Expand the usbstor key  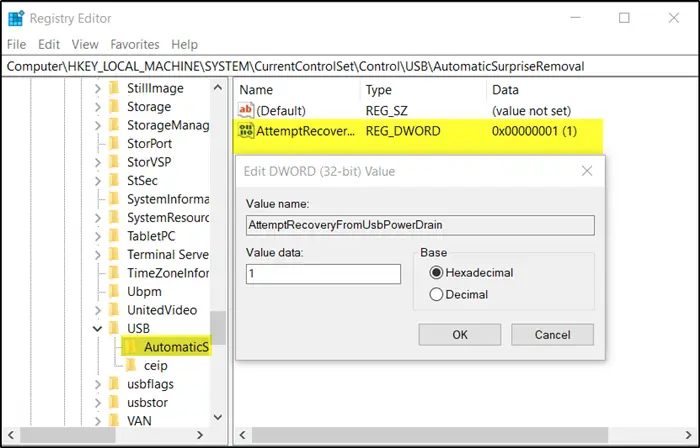pyautogui.click(x=98, y=402)
